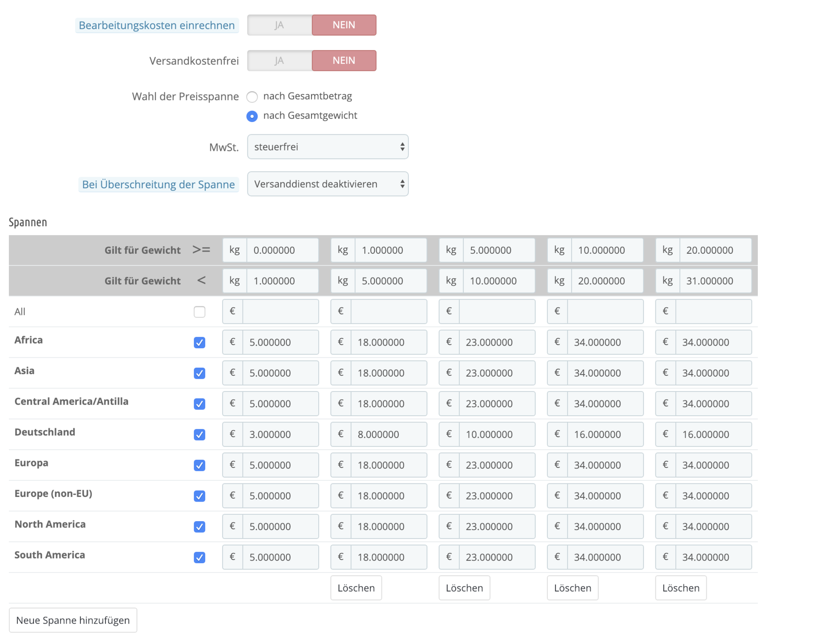Select nach Gesamtbetrag radio option

(252, 97)
